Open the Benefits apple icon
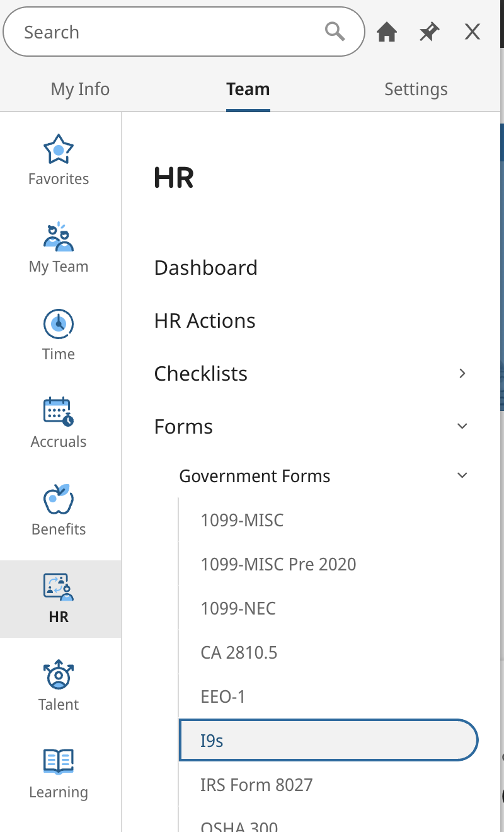Image resolution: width=504 pixels, height=832 pixels. [x=59, y=499]
